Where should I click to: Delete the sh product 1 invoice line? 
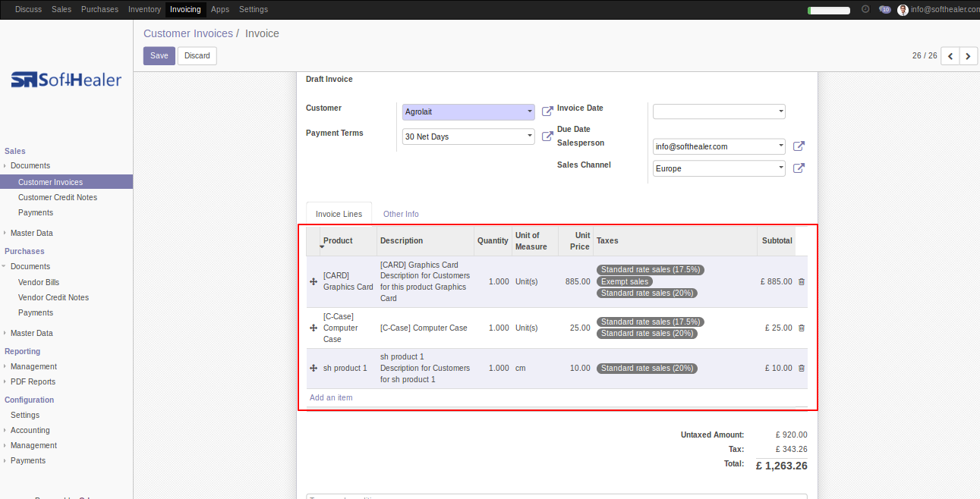pos(802,368)
